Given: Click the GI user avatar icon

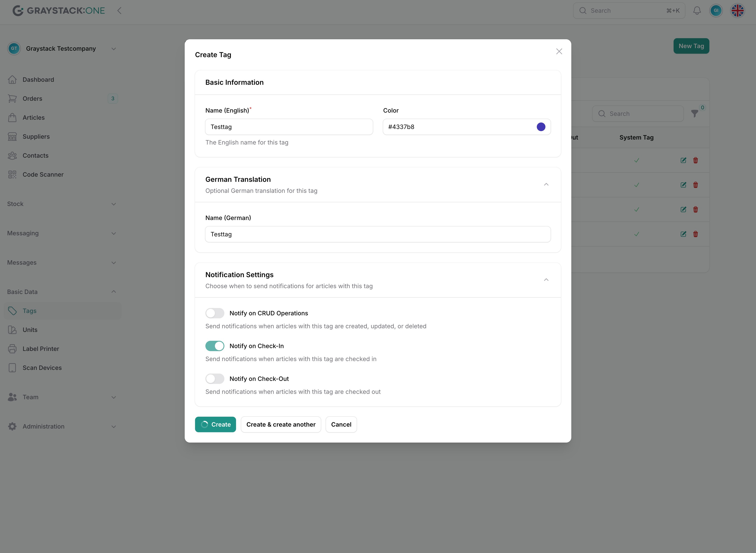Looking at the screenshot, I should [x=716, y=11].
